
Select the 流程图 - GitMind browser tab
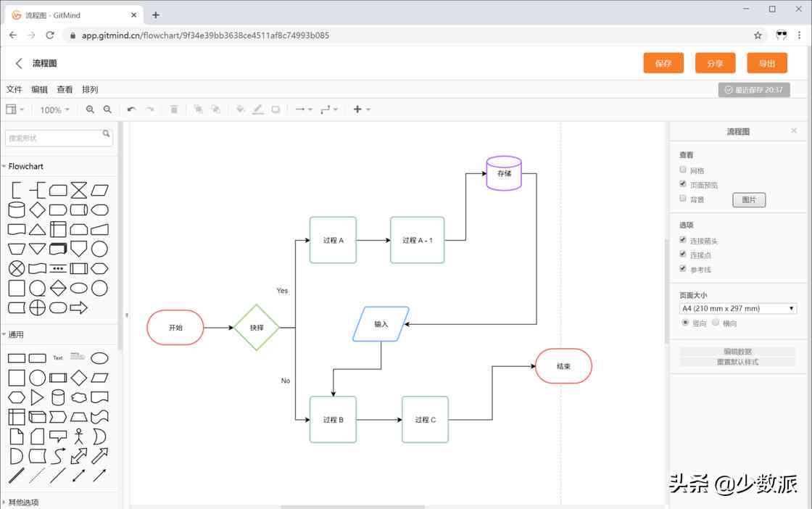[74, 15]
